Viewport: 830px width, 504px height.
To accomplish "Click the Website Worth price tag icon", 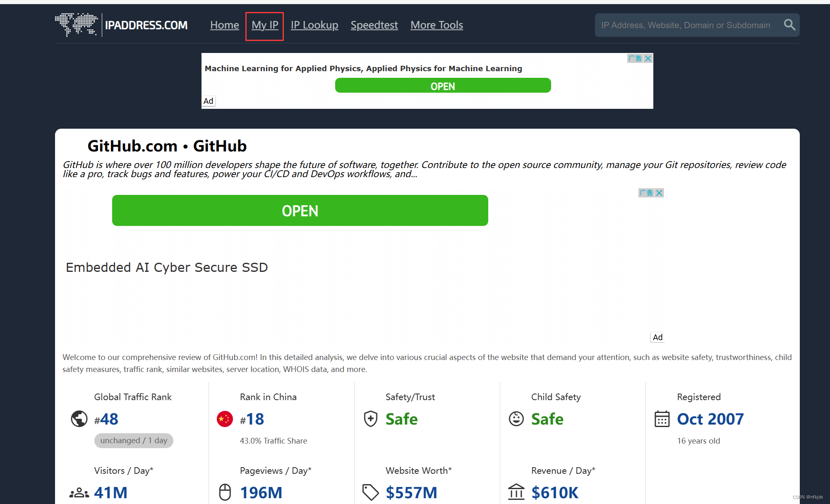I will [370, 492].
